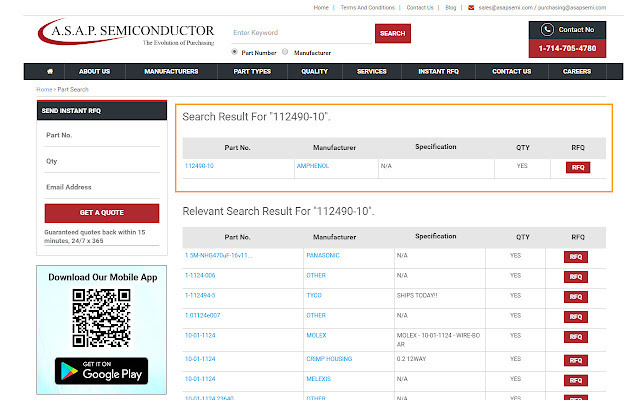The width and height of the screenshot is (640, 400).
Task: Click the envelope email icon in top bar
Action: (471, 7)
